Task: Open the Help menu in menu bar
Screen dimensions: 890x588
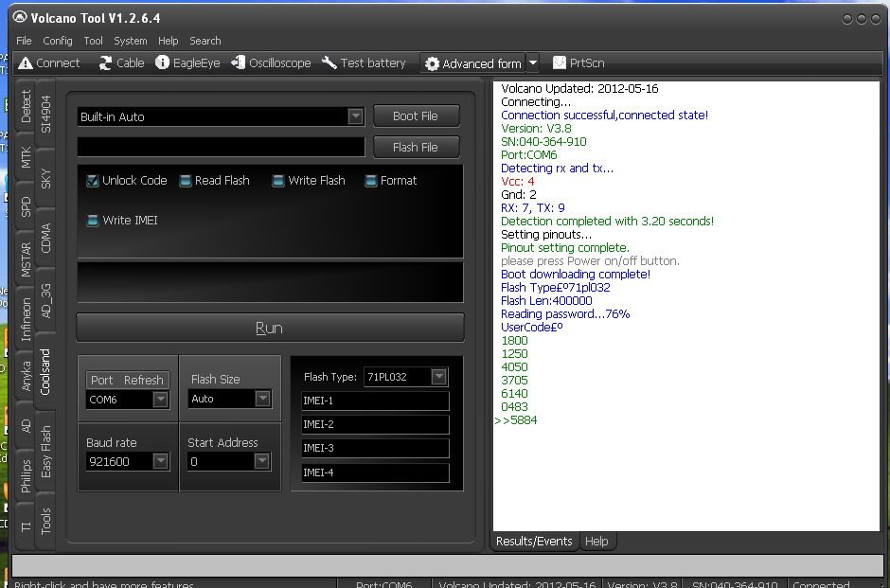Action: (x=168, y=41)
